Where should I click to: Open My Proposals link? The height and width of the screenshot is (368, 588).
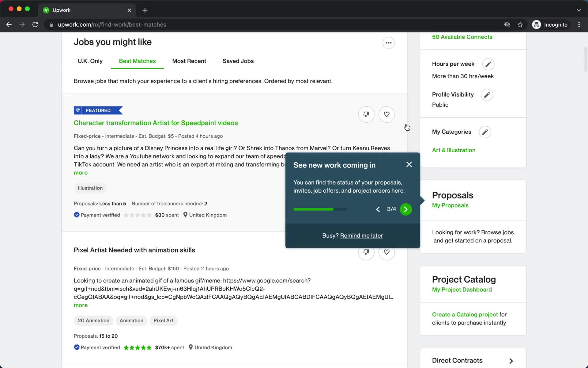tap(450, 205)
